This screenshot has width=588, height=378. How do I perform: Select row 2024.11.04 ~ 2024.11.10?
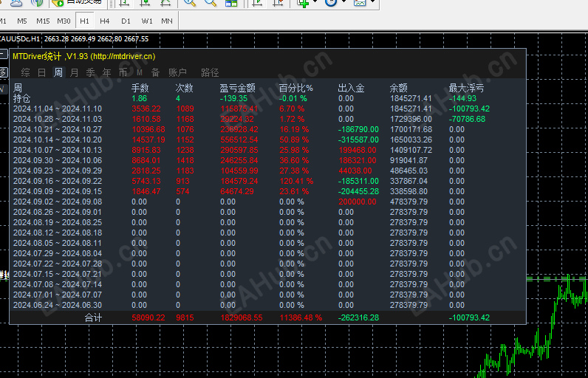(267, 109)
